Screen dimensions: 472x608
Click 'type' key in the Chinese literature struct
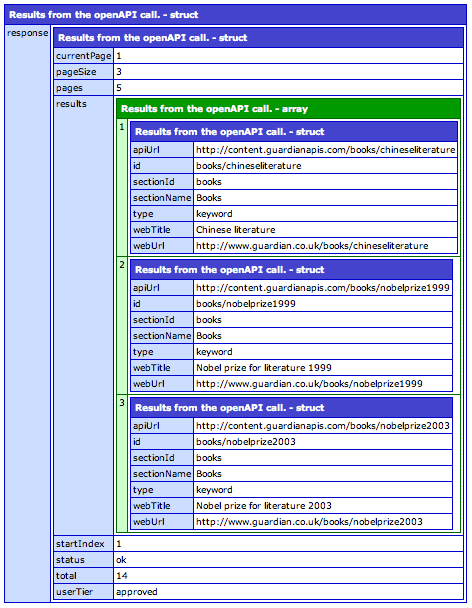point(162,214)
